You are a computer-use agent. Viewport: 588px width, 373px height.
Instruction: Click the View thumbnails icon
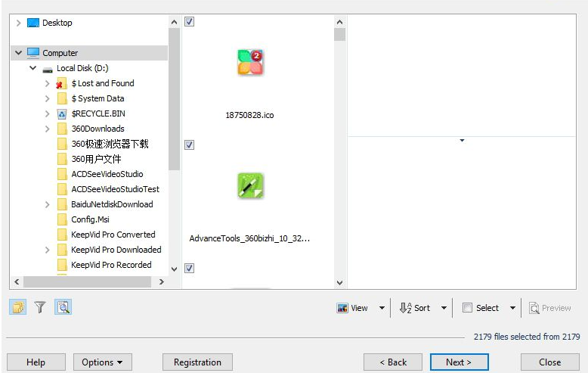[342, 308]
